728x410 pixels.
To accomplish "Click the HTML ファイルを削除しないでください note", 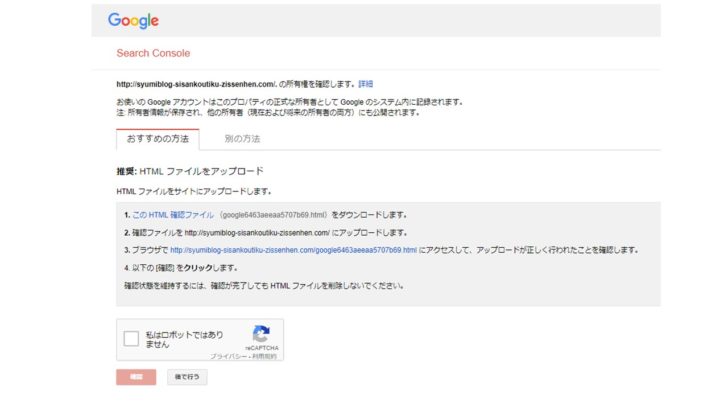I will [264, 286].
